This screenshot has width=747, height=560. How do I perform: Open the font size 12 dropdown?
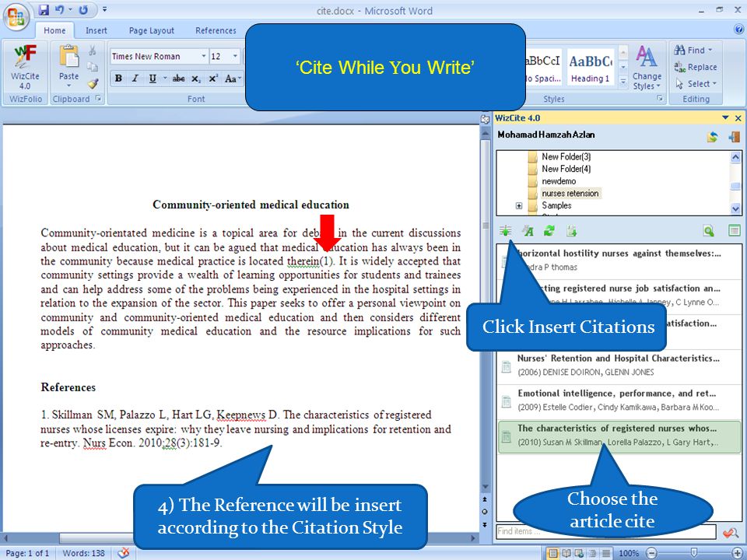tap(235, 56)
